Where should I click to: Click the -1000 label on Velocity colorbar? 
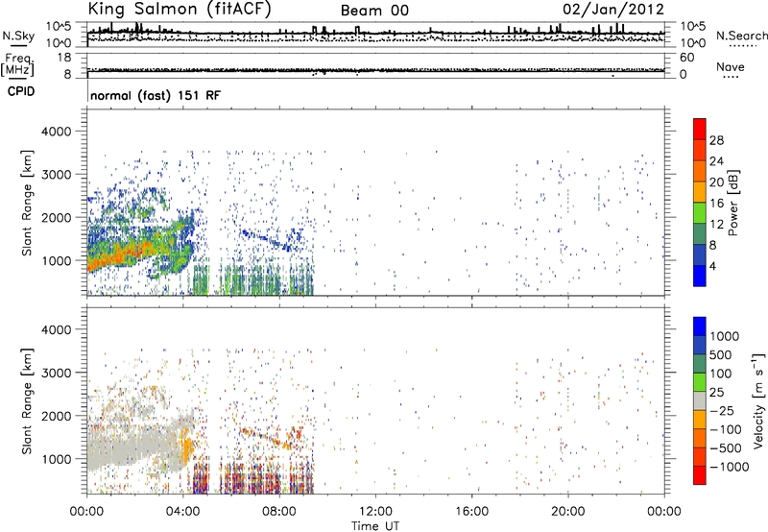click(x=730, y=467)
